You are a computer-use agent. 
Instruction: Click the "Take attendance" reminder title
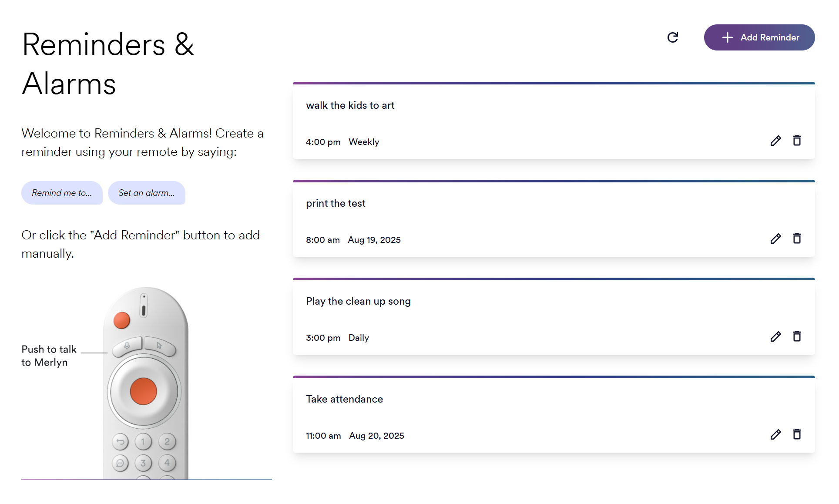(x=344, y=399)
